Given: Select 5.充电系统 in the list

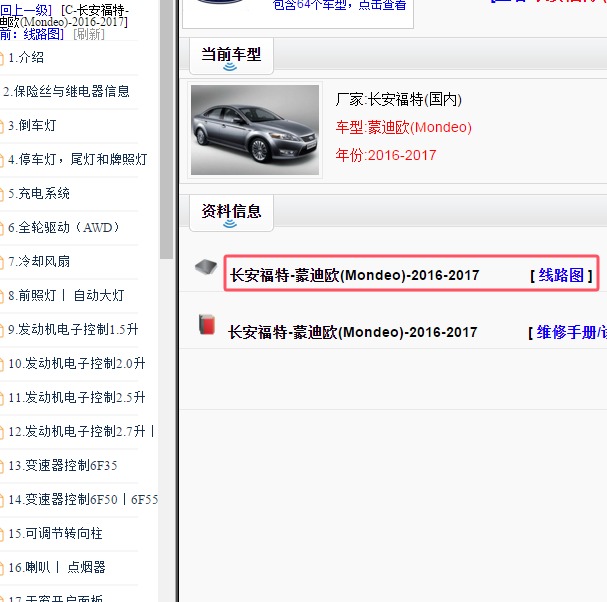Looking at the screenshot, I should pyautogui.click(x=39, y=194).
